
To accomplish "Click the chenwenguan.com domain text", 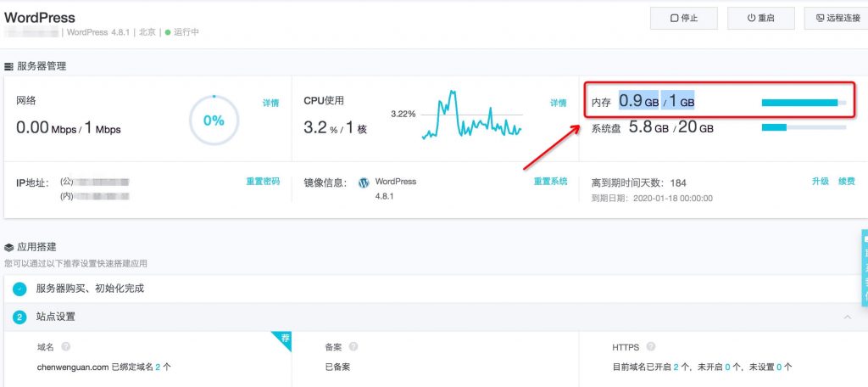I will (x=73, y=367).
